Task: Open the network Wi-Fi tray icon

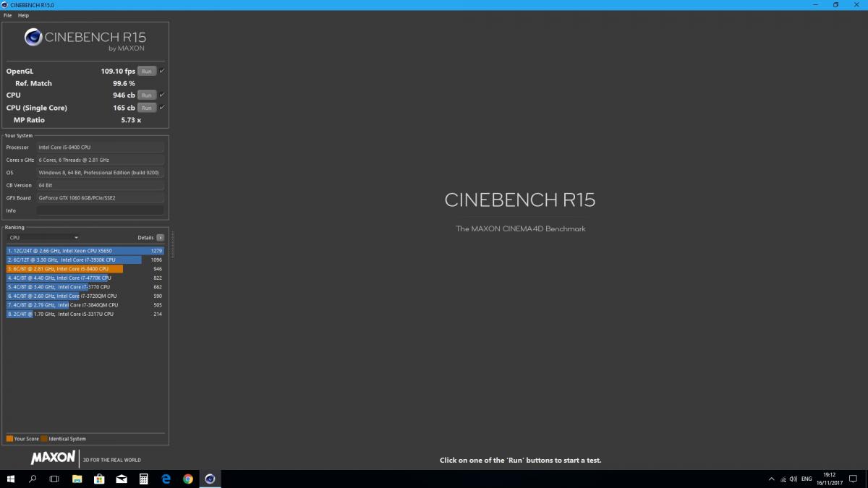Action: (x=782, y=479)
